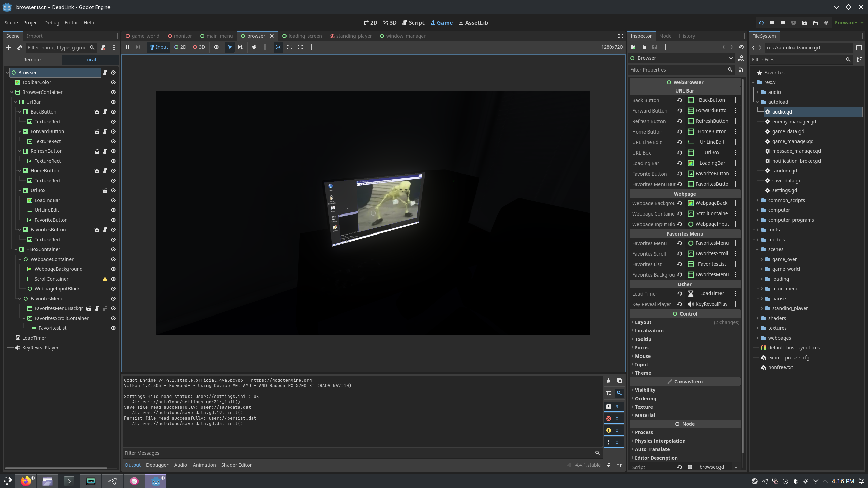Open the script attached to Browser node
Viewport: 868px width, 488px height.
(x=105, y=73)
